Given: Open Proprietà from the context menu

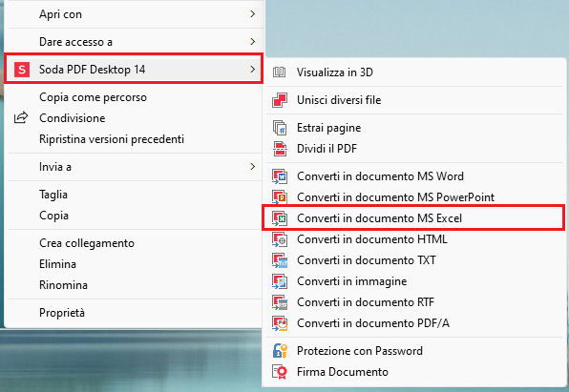Looking at the screenshot, I should (x=62, y=313).
